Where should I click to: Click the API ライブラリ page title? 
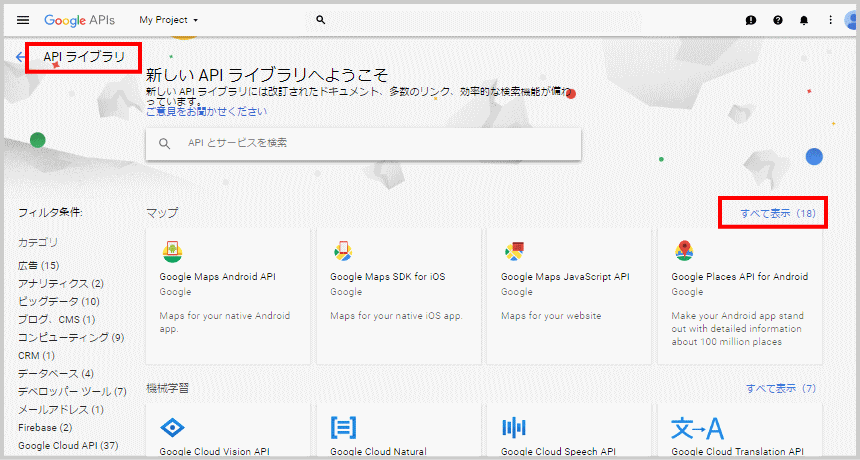(84, 56)
